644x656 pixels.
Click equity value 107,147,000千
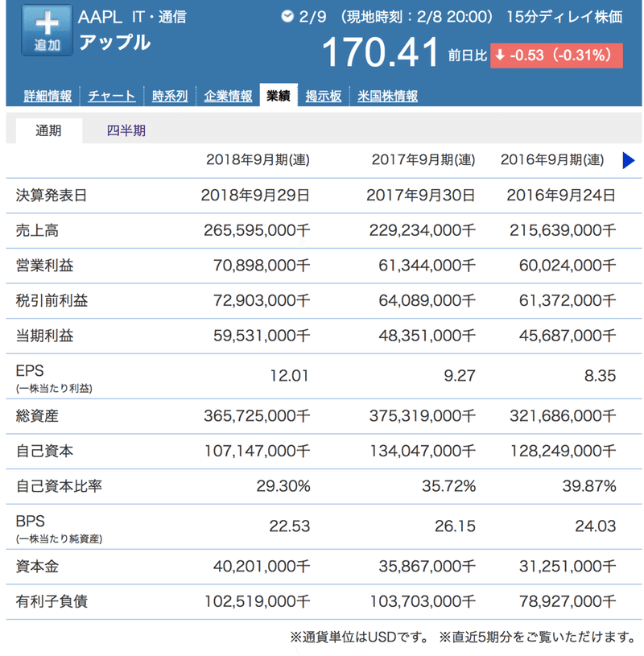point(258,452)
